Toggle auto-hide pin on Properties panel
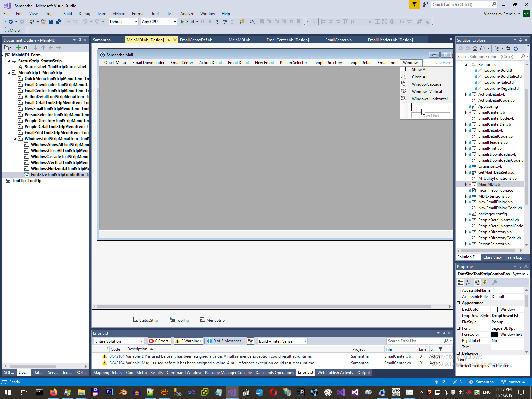 520,266
